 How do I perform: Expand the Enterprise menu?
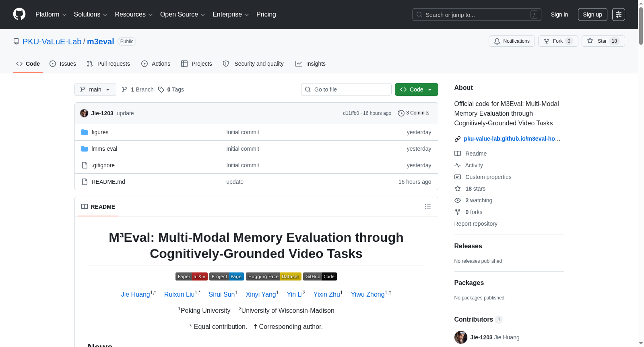coord(231,15)
